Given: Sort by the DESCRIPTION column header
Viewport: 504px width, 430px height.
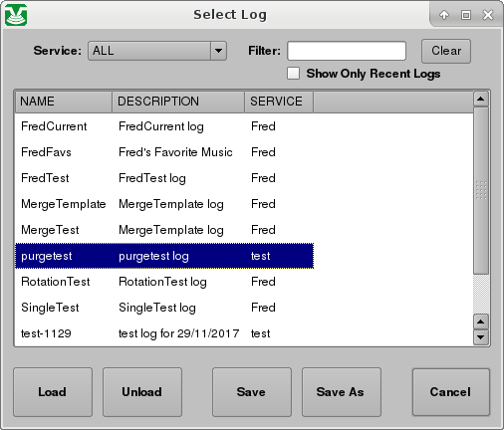Looking at the screenshot, I should (x=178, y=102).
